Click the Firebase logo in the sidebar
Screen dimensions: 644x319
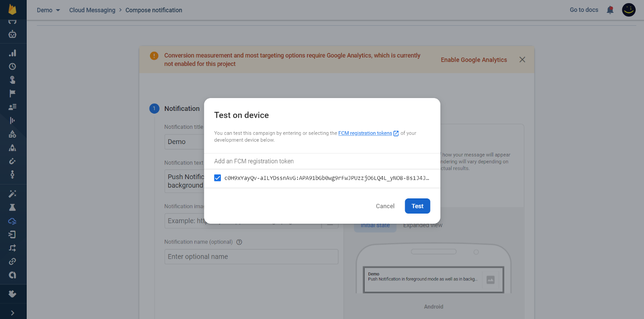pyautogui.click(x=12, y=10)
